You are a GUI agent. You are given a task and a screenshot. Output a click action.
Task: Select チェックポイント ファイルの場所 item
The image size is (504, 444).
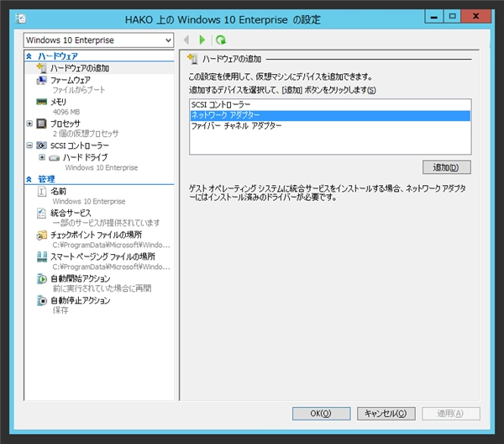pos(96,235)
